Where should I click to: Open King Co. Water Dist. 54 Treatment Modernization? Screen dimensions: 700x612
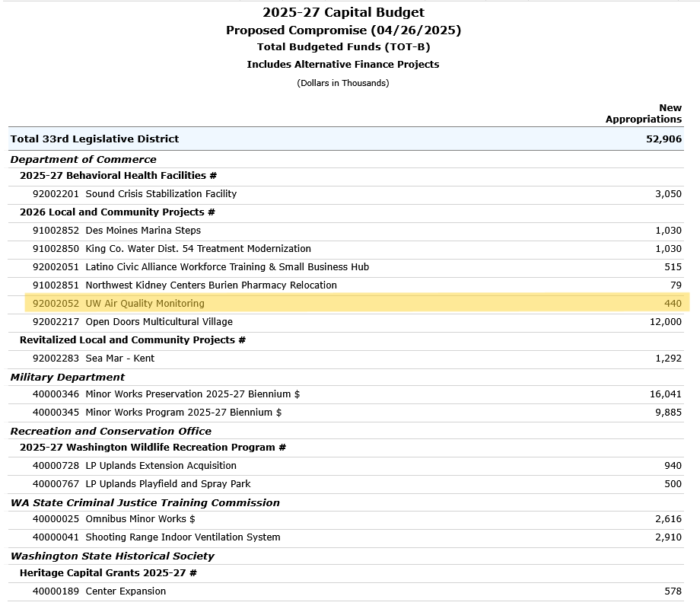[x=198, y=249]
